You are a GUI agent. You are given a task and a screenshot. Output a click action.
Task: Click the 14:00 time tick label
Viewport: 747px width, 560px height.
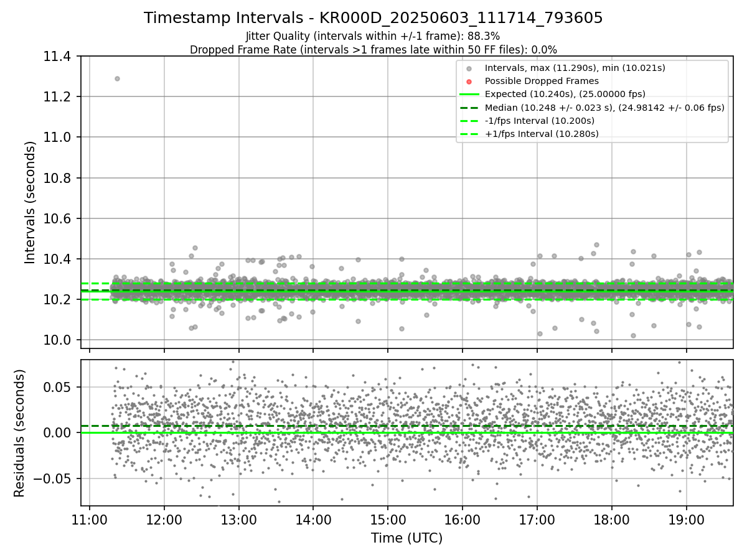[x=313, y=520]
